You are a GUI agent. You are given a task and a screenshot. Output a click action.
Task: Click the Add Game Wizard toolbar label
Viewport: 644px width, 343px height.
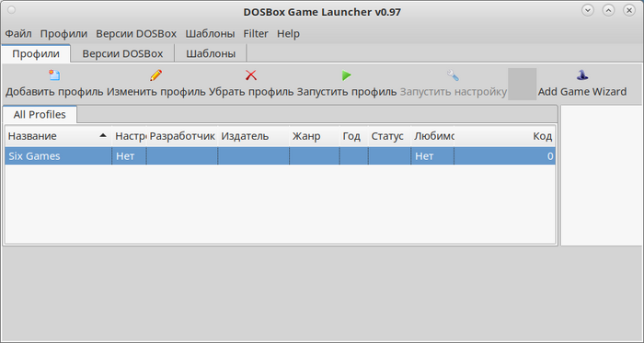(x=582, y=91)
